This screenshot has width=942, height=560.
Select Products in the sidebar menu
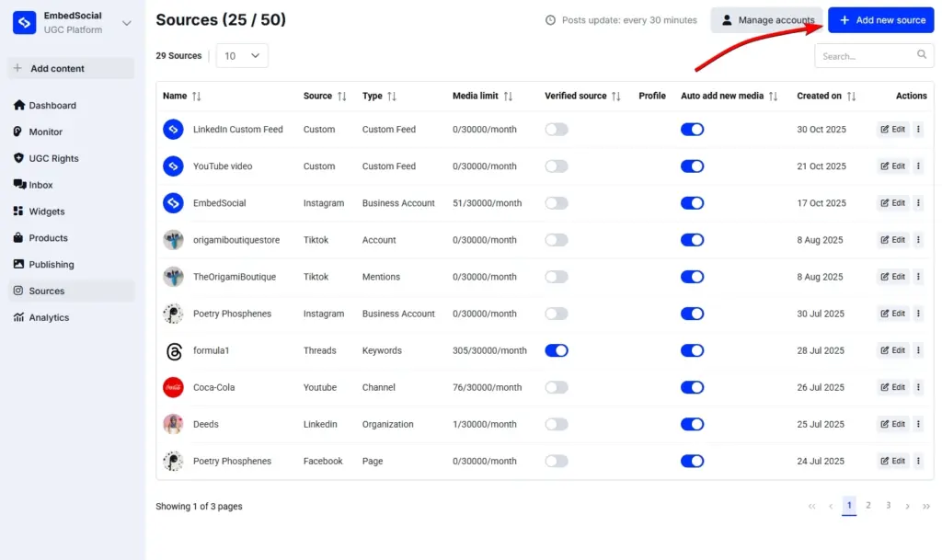(x=51, y=237)
